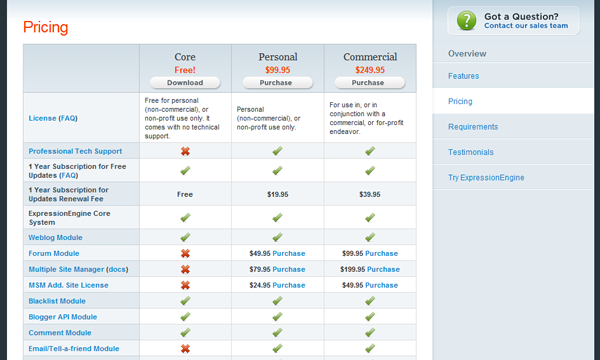Open MSM Add. Site License link
Image resolution: width=600 pixels, height=360 pixels.
[x=68, y=285]
